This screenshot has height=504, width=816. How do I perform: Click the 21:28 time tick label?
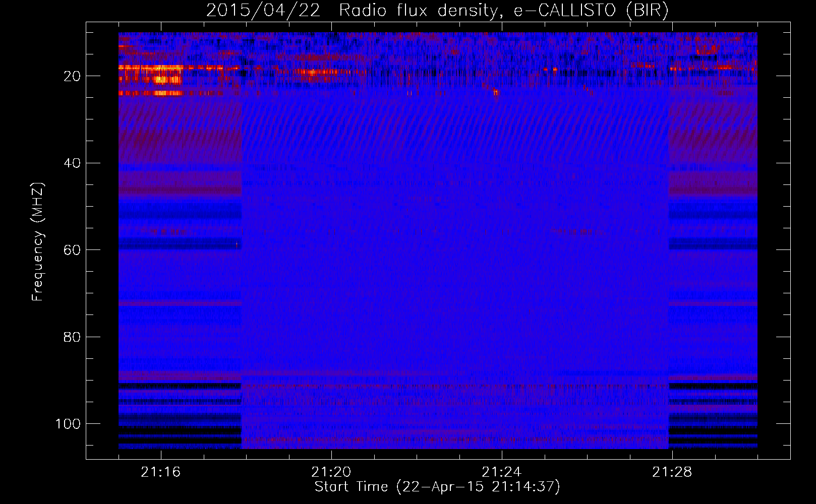click(x=672, y=472)
